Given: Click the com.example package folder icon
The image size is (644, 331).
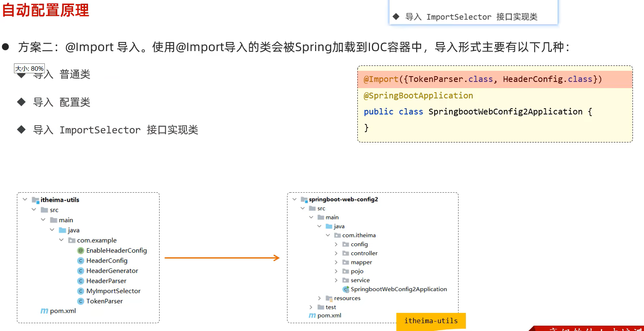Looking at the screenshot, I should 72,240.
